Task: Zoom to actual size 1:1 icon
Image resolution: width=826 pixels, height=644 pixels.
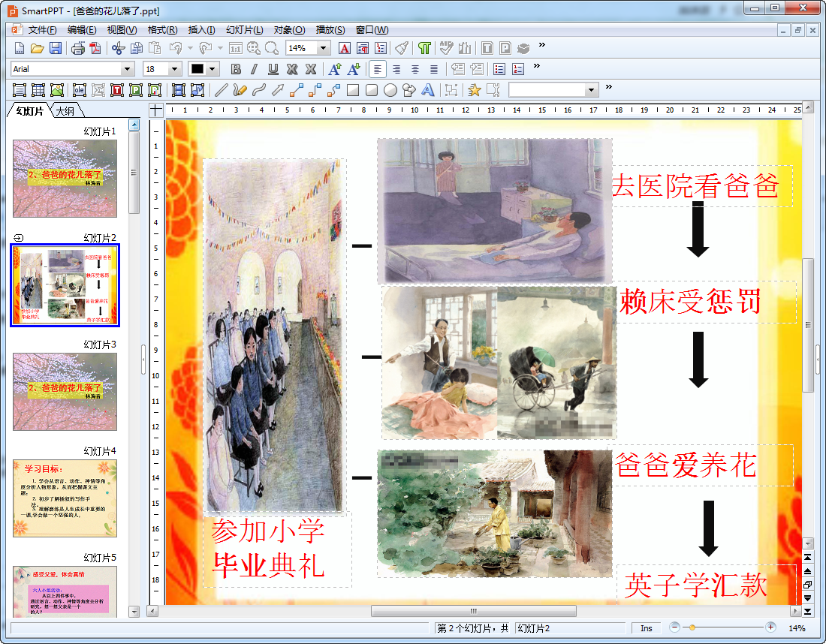Action: pos(236,49)
